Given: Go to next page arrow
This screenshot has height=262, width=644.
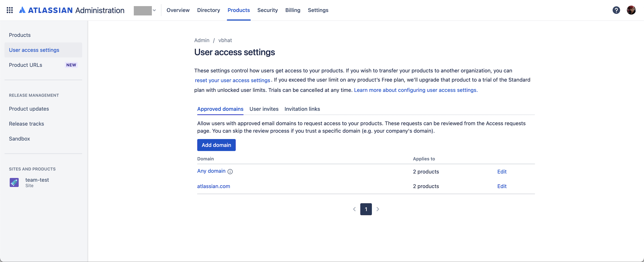Looking at the screenshot, I should (x=378, y=209).
